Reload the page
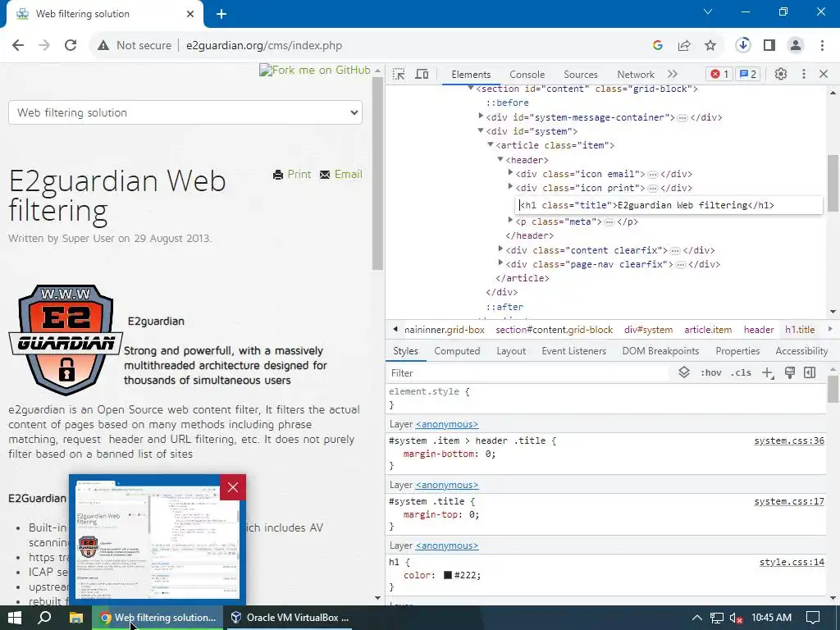 coord(71,46)
